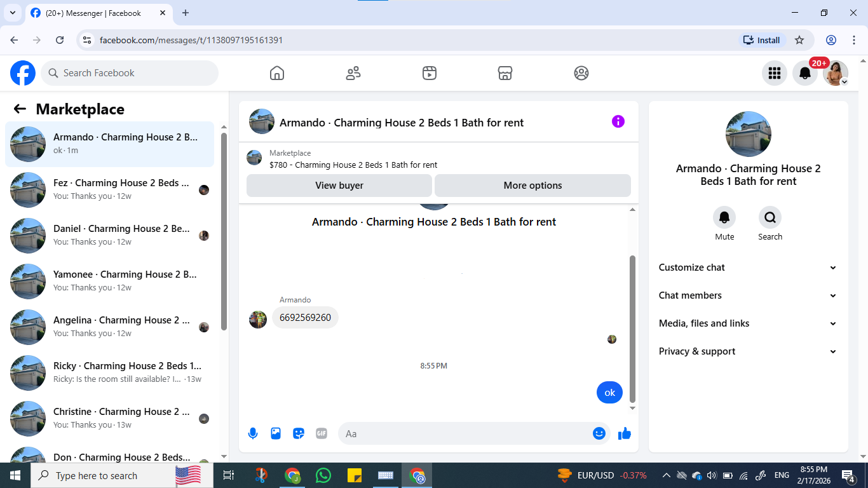Screen dimensions: 868x488
Task: Click More options button
Action: click(x=532, y=186)
